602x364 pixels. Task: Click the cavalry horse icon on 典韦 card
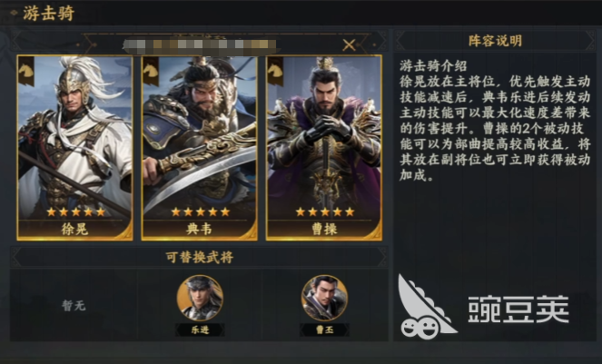[x=151, y=72]
